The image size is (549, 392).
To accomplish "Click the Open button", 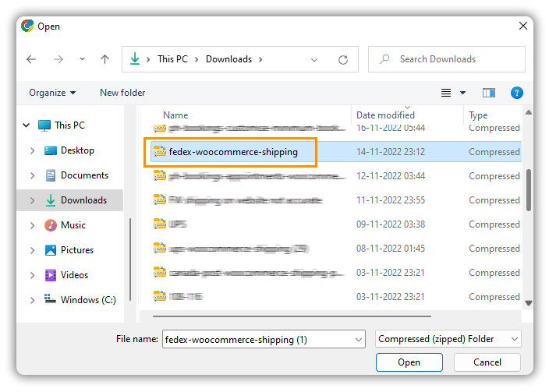I will tap(409, 362).
